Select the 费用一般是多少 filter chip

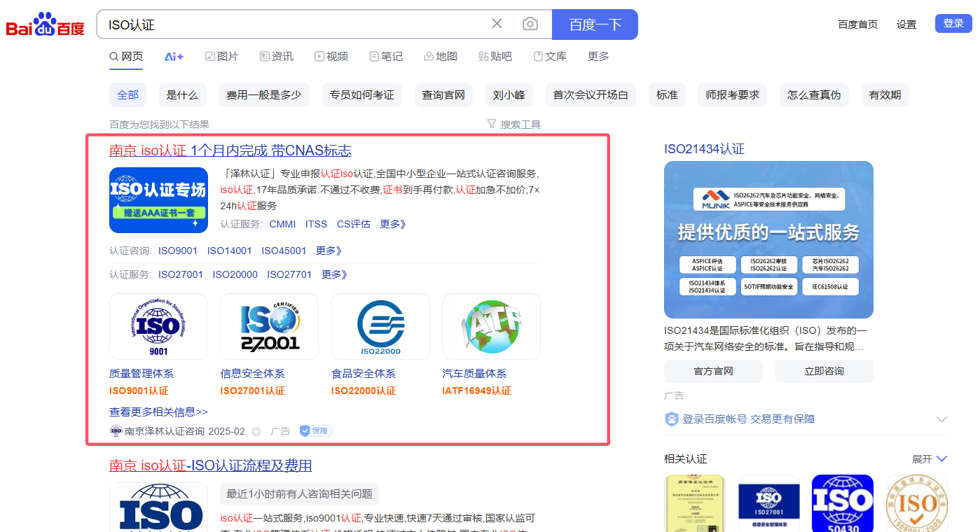263,95
